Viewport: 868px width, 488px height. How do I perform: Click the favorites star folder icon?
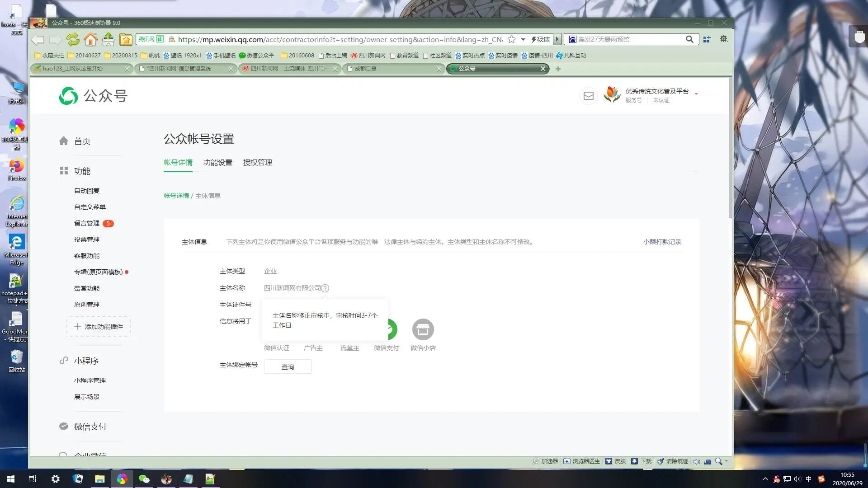click(x=126, y=40)
